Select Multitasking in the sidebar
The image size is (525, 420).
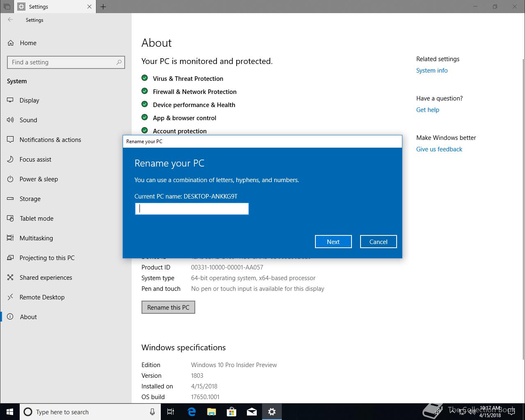coord(36,238)
